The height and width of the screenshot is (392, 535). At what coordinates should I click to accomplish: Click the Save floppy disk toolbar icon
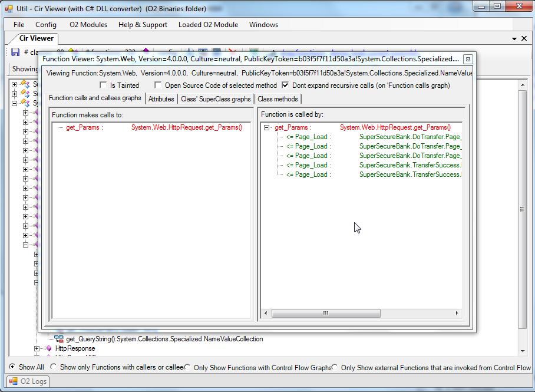tap(15, 52)
